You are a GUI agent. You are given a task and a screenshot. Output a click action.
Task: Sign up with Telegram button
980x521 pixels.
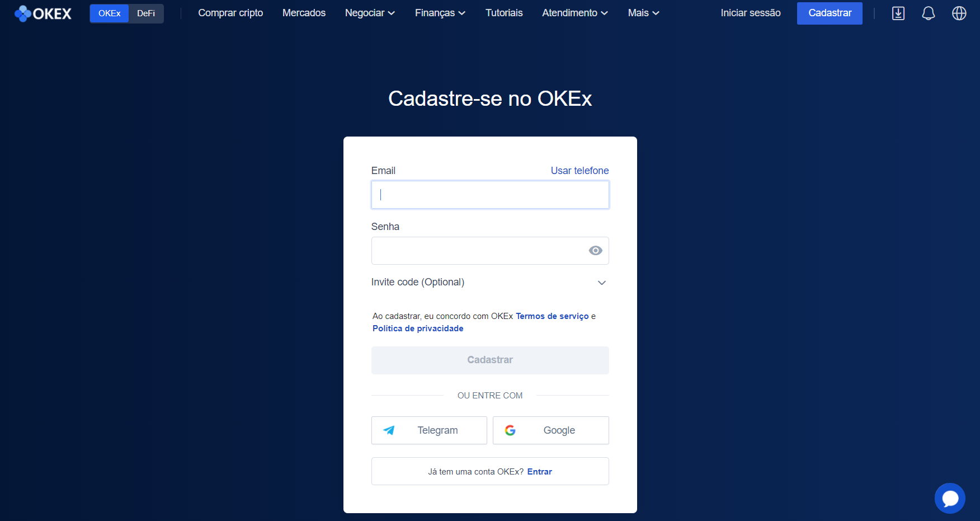click(x=429, y=430)
